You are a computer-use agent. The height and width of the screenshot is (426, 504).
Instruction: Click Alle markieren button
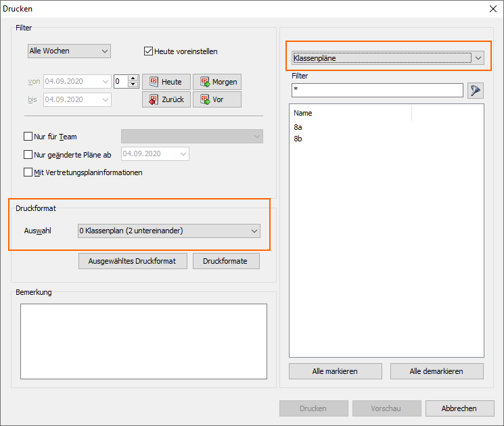click(x=336, y=371)
